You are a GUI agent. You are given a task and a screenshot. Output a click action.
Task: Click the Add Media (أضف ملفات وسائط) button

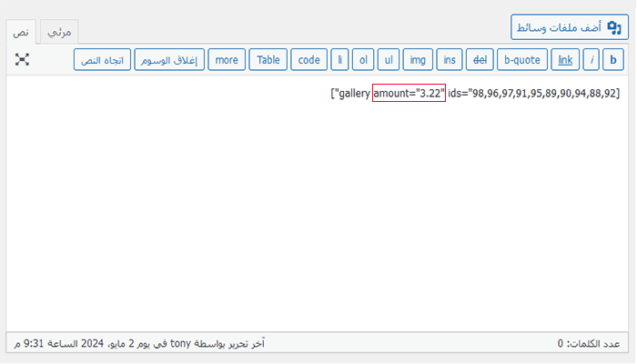(x=569, y=27)
